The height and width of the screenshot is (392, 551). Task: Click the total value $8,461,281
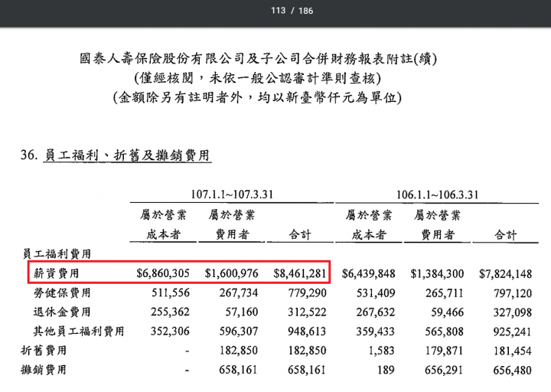(300, 273)
